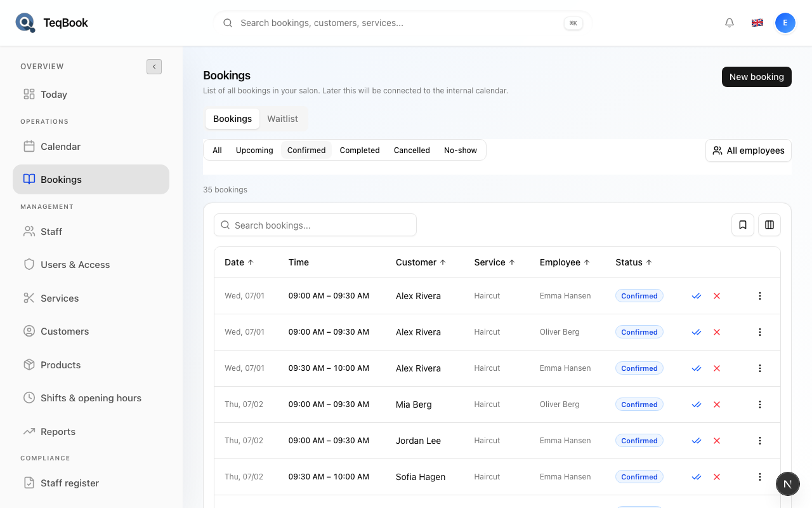This screenshot has width=812, height=508.
Task: Open more options for the first Alex Rivera row
Action: (x=760, y=296)
